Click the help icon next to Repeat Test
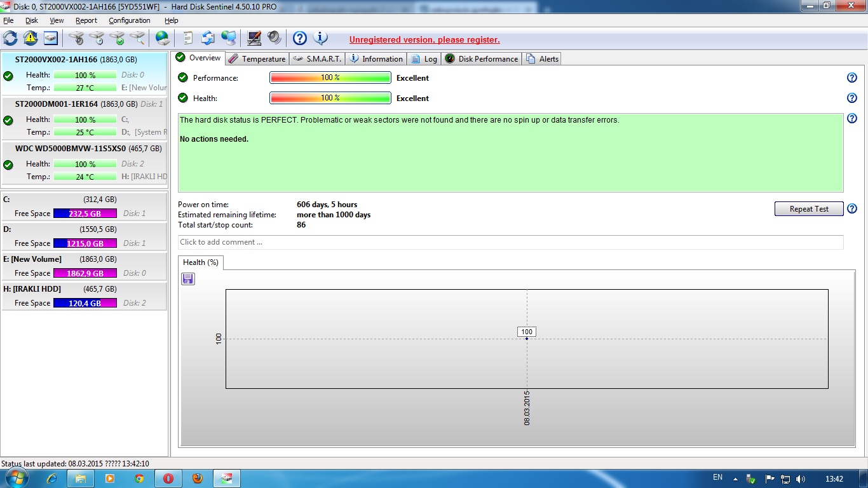The height and width of the screenshot is (488, 868). click(852, 208)
